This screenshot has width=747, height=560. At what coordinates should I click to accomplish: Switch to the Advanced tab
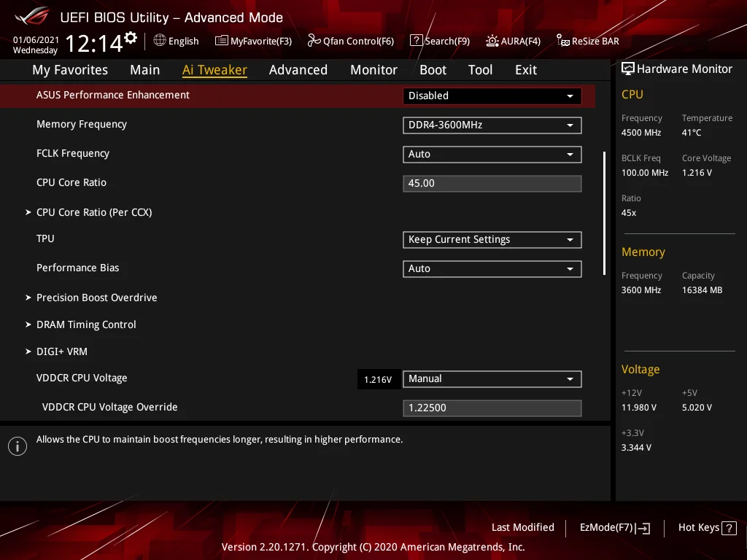coord(298,70)
